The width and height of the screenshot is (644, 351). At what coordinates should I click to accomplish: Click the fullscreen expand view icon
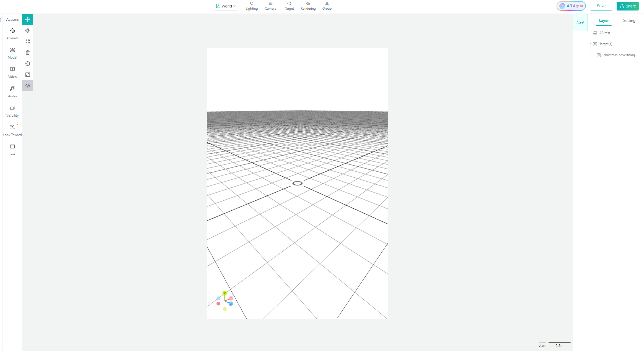[x=28, y=75]
